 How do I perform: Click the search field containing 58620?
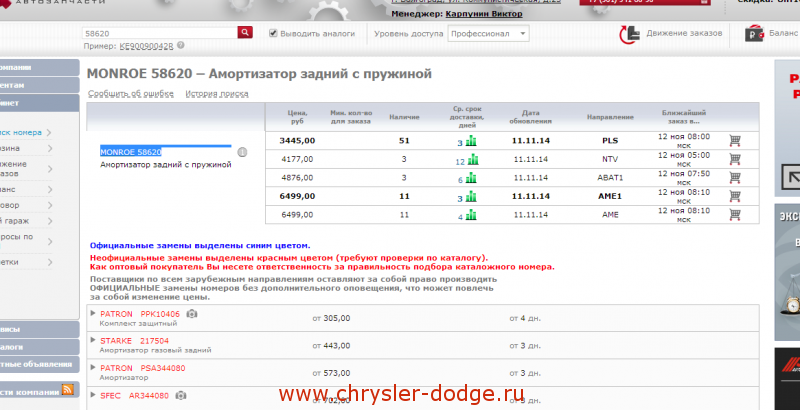159,33
